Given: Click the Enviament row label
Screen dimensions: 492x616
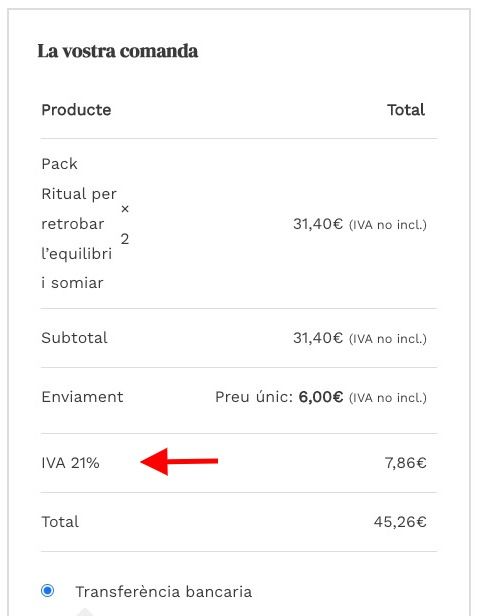Looking at the screenshot, I should tap(82, 397).
